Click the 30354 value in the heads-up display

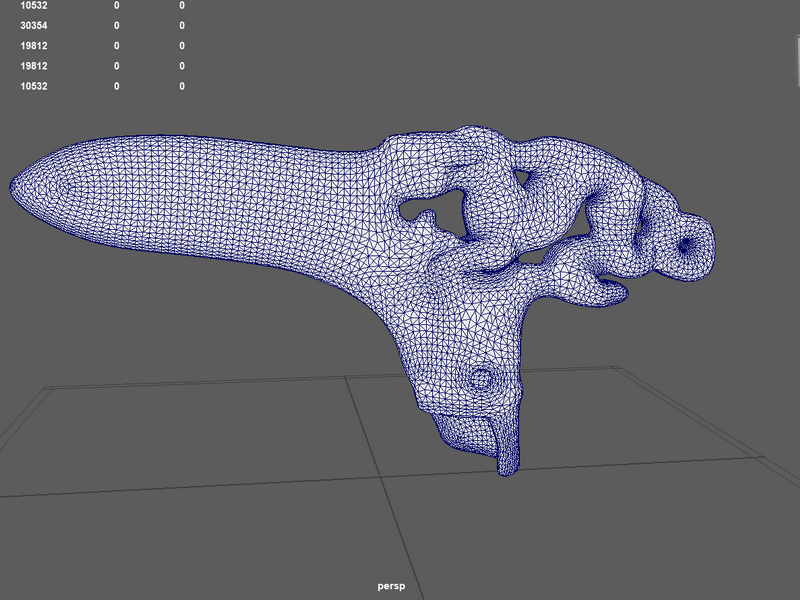[x=34, y=26]
